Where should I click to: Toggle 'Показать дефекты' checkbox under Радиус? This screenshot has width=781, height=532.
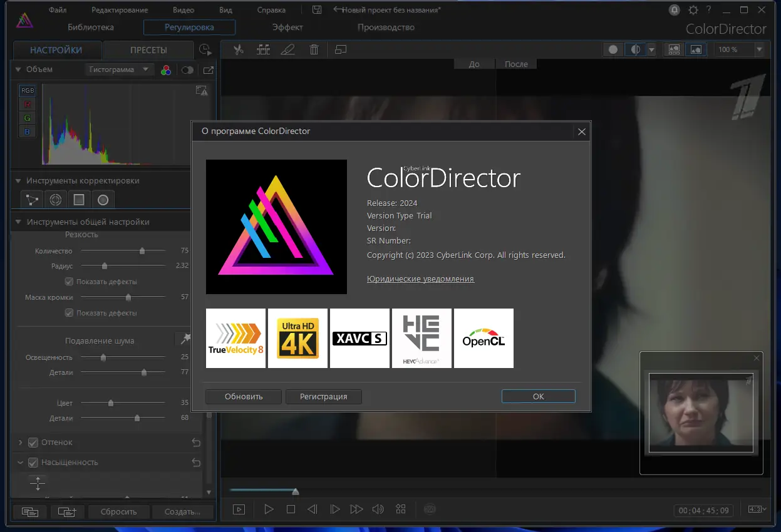point(70,282)
